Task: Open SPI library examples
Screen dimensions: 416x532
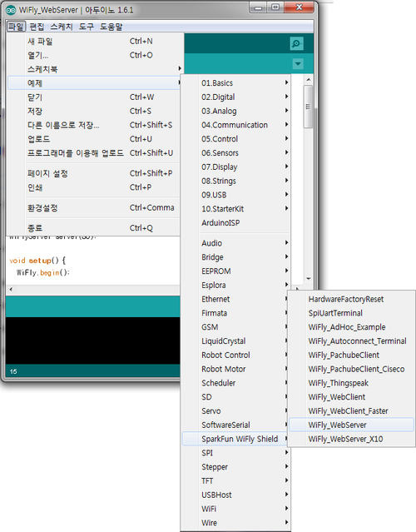Action: [236, 453]
